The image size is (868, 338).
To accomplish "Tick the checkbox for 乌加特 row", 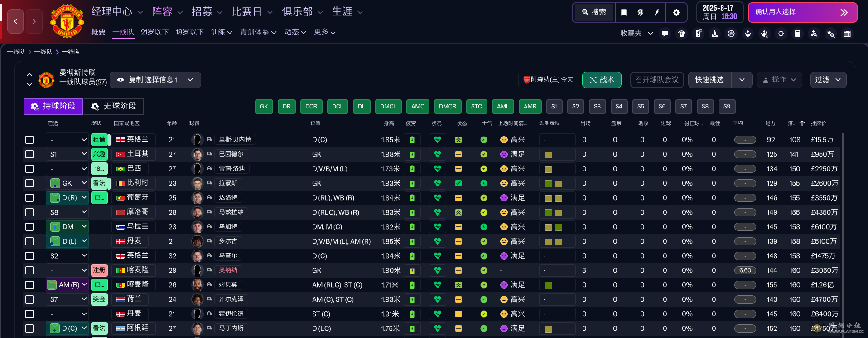I will point(29,227).
